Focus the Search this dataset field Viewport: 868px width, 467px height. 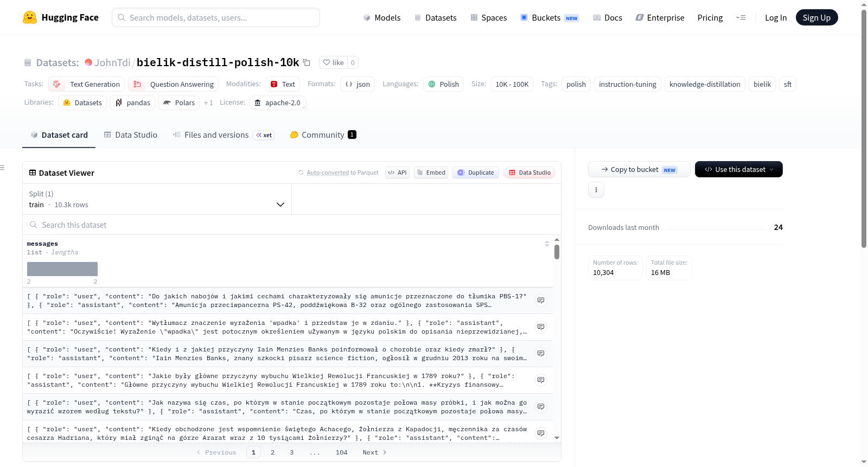pos(292,225)
